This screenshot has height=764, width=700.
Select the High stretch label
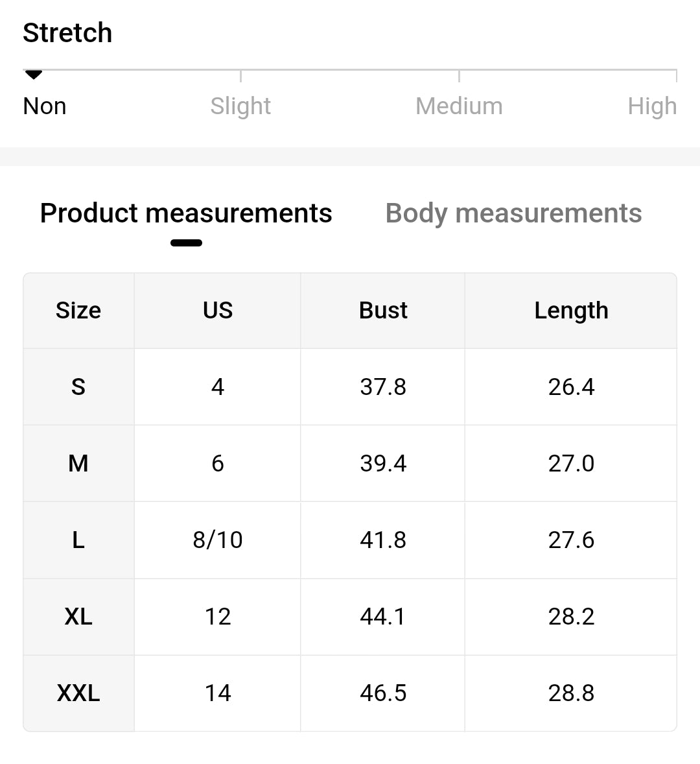pos(651,106)
